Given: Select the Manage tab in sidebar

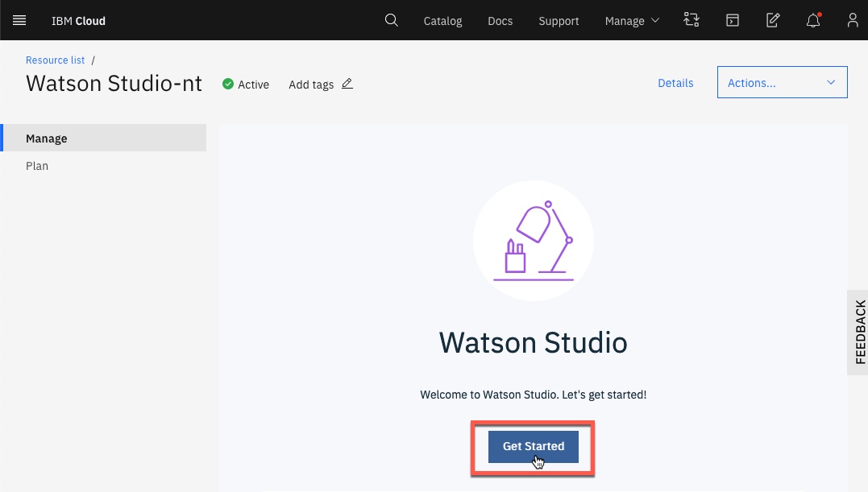Looking at the screenshot, I should pos(47,139).
